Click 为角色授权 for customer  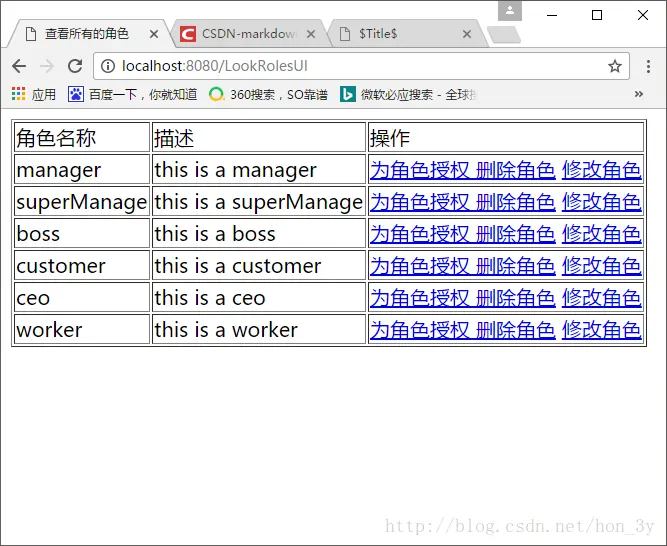(419, 266)
